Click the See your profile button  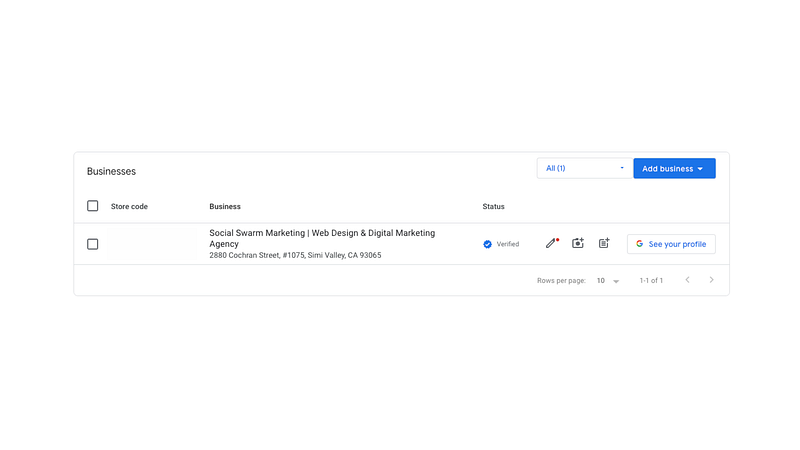[671, 244]
